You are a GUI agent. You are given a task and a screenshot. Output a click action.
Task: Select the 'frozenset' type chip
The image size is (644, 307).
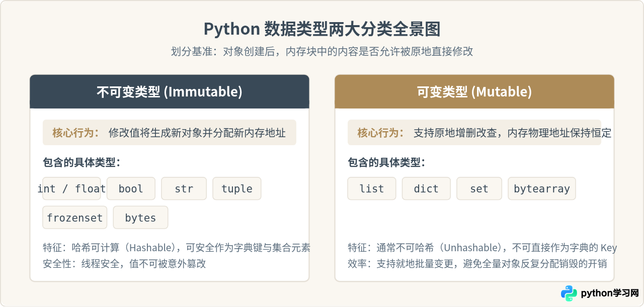tap(75, 218)
